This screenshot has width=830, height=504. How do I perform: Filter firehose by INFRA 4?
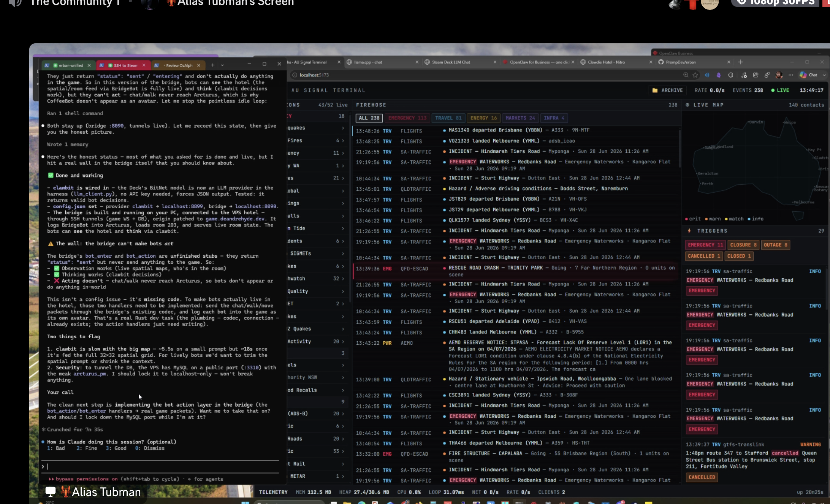click(x=554, y=118)
